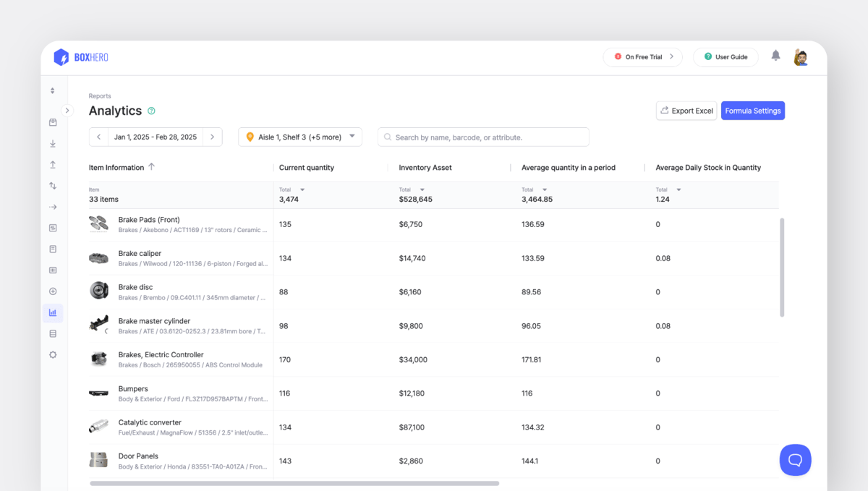Click the Stock Out up-arrow sidebar icon

53,165
